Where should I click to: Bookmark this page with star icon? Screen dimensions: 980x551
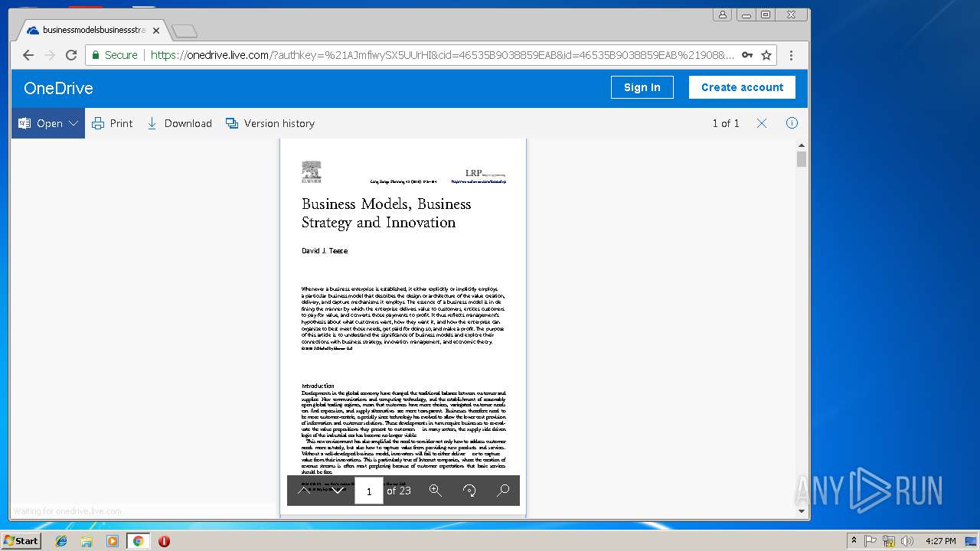pyautogui.click(x=766, y=55)
